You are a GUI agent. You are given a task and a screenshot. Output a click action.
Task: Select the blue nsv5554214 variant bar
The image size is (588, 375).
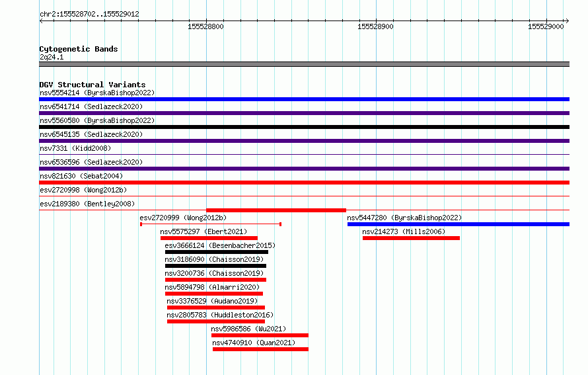point(304,99)
